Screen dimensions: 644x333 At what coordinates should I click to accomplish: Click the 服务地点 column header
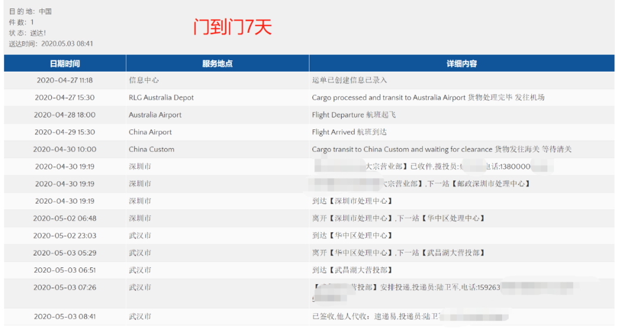click(217, 63)
